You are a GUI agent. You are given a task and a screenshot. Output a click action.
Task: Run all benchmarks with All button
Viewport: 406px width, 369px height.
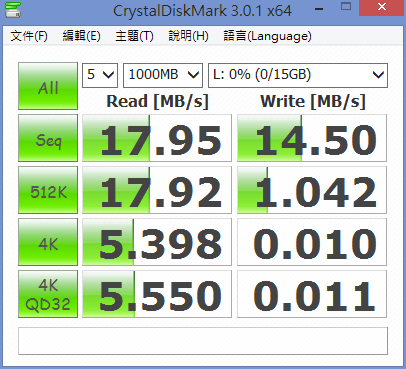point(48,86)
